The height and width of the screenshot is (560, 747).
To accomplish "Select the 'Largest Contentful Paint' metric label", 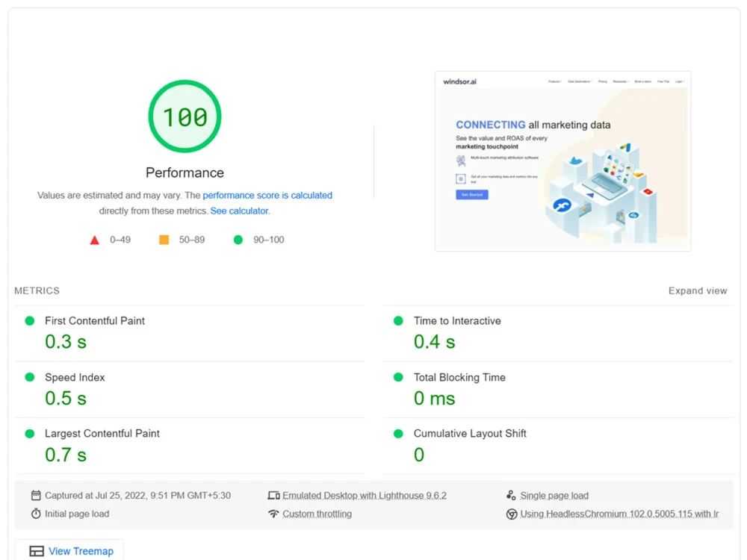I will (102, 434).
